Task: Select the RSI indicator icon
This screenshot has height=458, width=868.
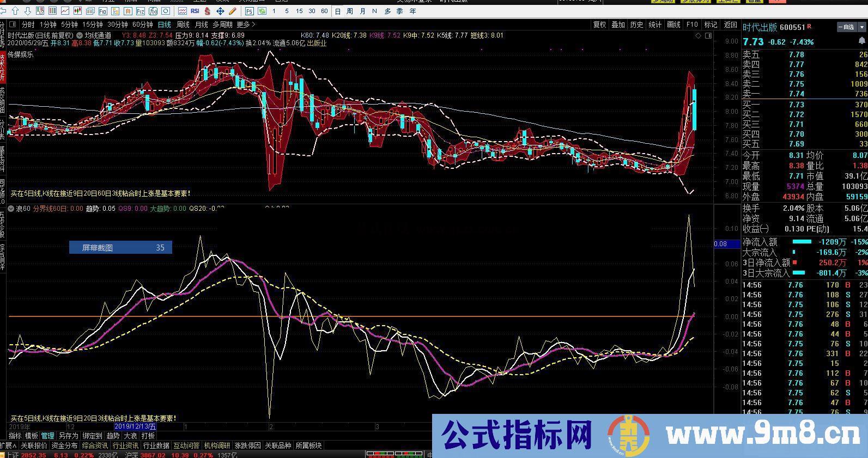Action: coord(195,11)
